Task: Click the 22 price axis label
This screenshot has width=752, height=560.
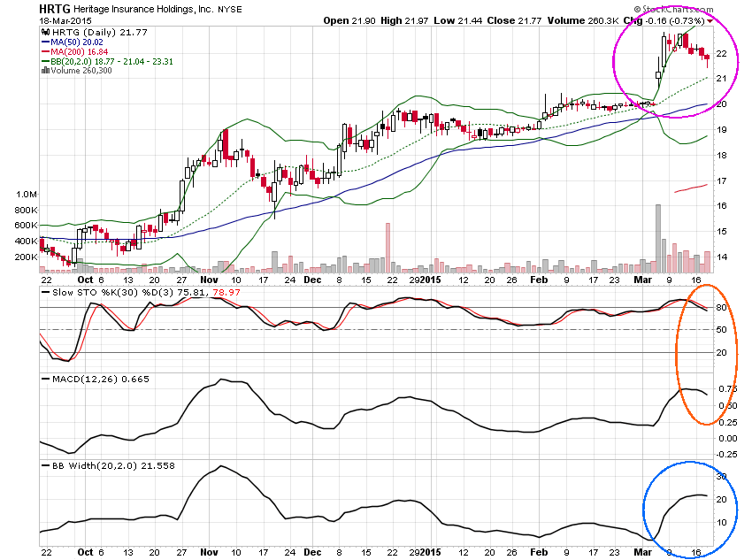Action: [721, 54]
